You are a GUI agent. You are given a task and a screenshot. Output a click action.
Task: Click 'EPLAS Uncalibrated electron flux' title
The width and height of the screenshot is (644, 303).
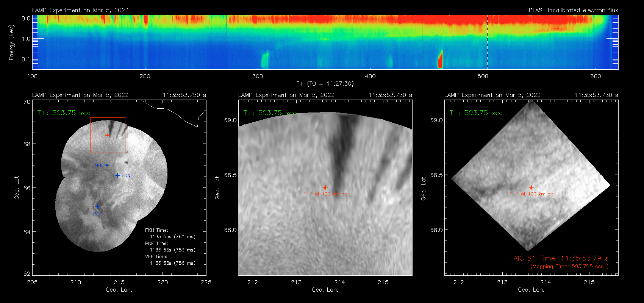[x=572, y=10]
